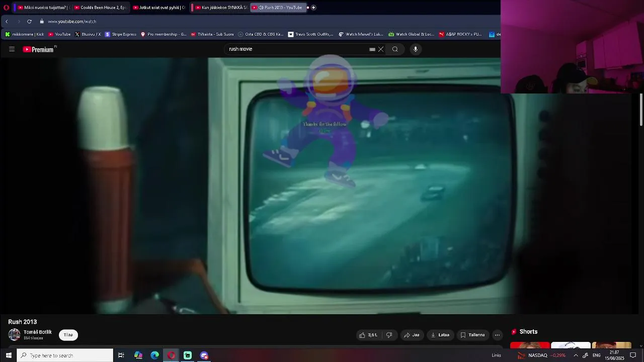This screenshot has width=644, height=362.
Task: Start voice search with microphone
Action: click(416, 49)
